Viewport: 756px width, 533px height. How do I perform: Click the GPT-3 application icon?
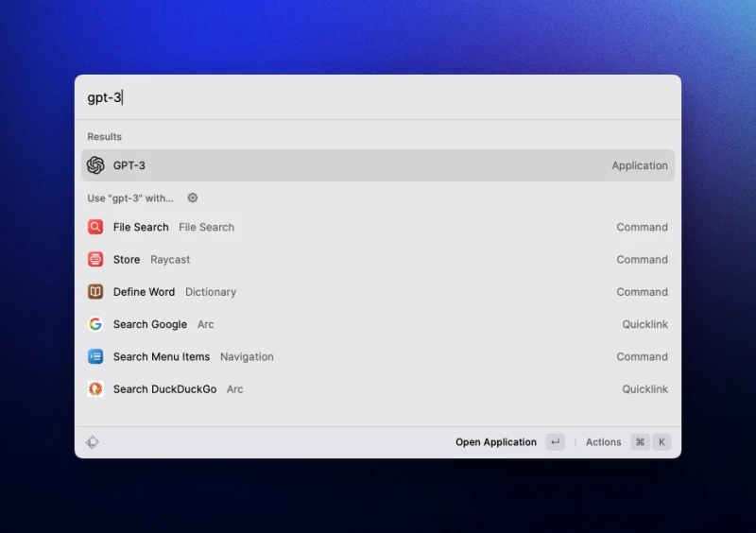click(95, 165)
